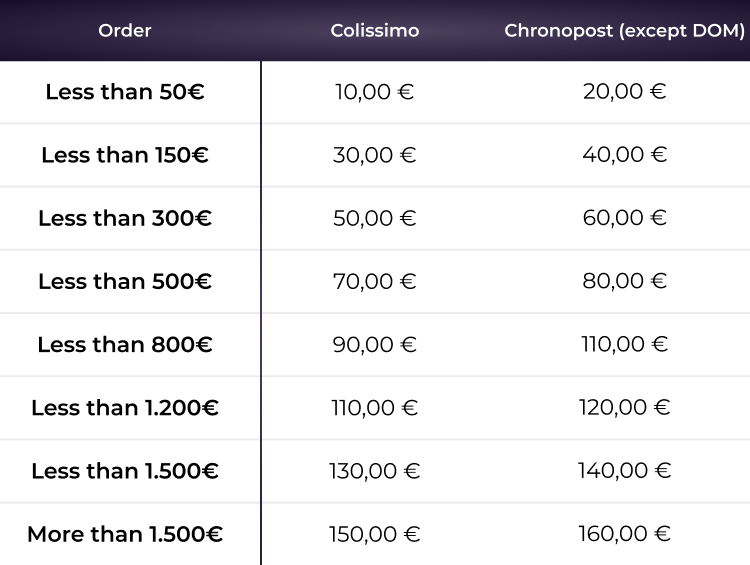This screenshot has width=750, height=565.
Task: Click the "Less than 500€" row label
Action: 125,281
